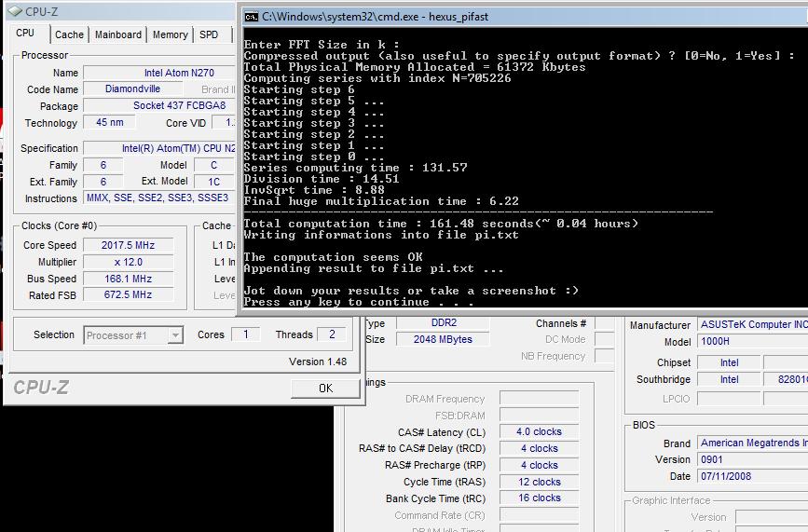Select the SPD tab in CPU-Z
This screenshot has height=532, width=808.
tap(209, 34)
